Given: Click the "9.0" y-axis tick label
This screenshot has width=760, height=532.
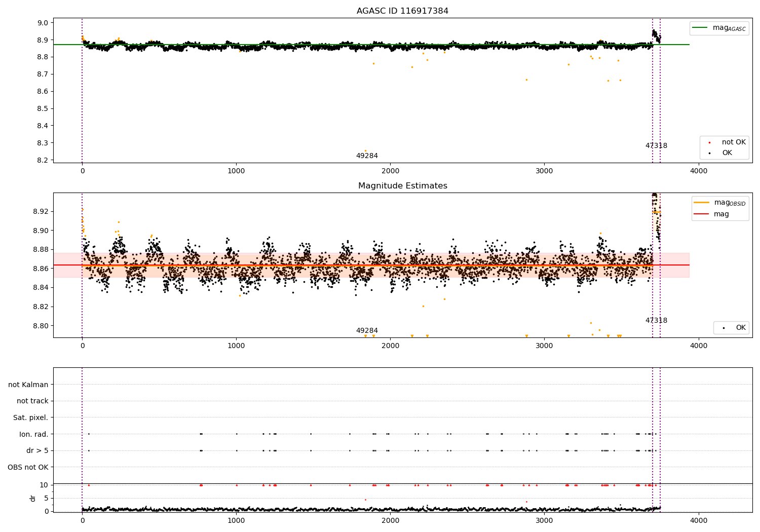Looking at the screenshot, I should pos(43,23).
